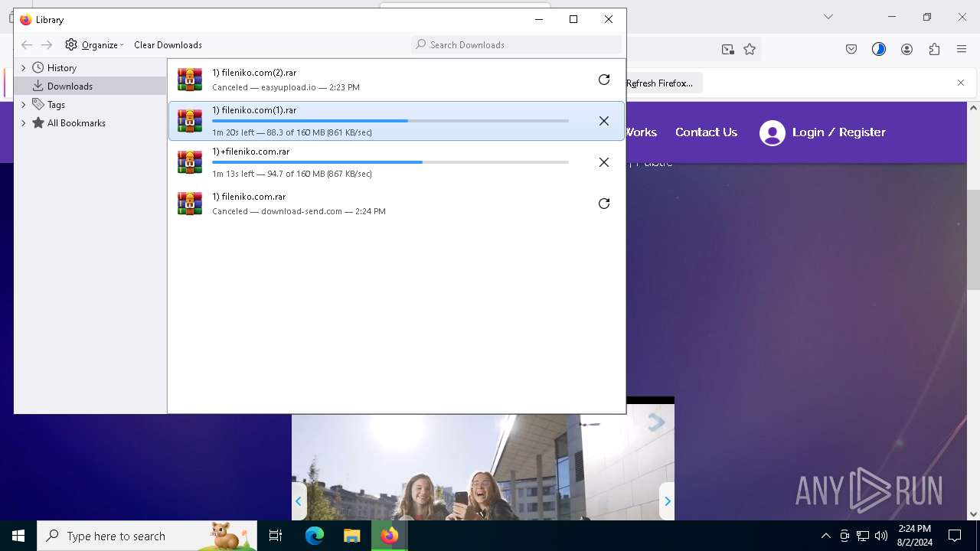This screenshot has height=551, width=980.
Task: Open the Contact Us page link
Action: 706,132
